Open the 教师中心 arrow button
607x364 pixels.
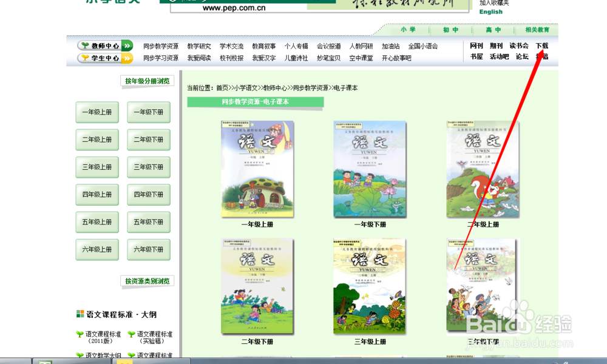127,45
